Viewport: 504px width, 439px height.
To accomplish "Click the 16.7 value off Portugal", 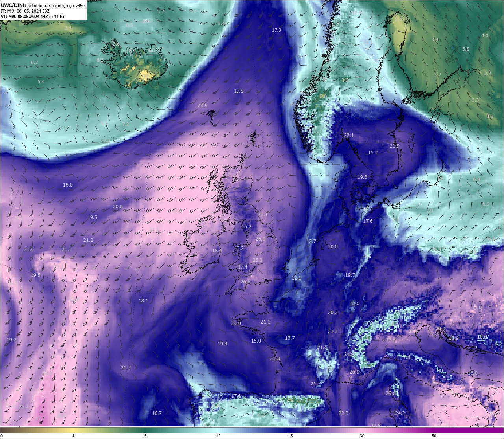I will point(157,413).
